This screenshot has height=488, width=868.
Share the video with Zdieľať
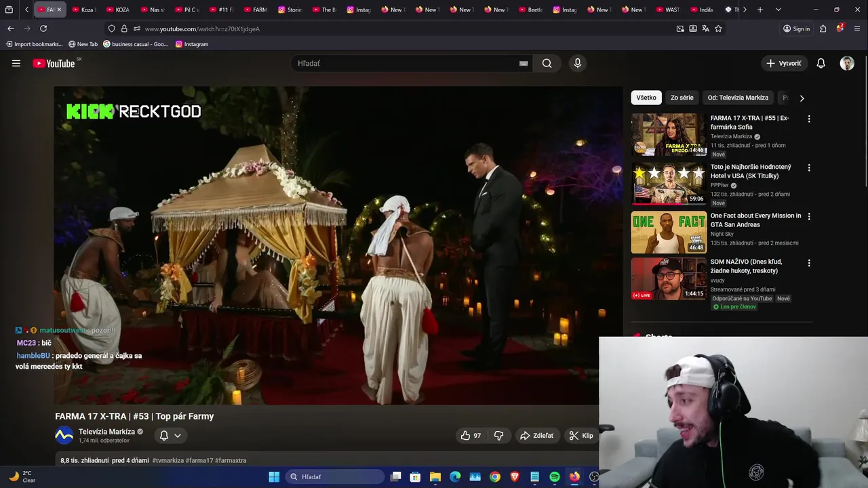[536, 436]
